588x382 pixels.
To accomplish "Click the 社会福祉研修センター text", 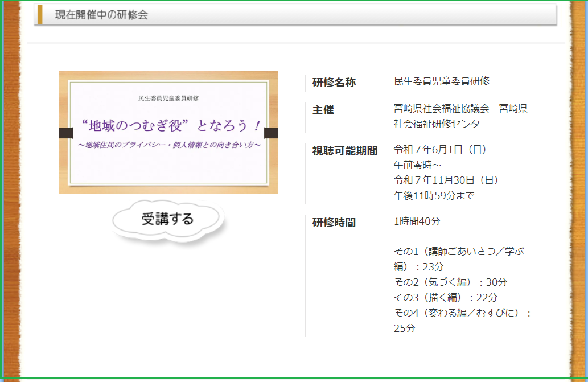I will point(441,124).
